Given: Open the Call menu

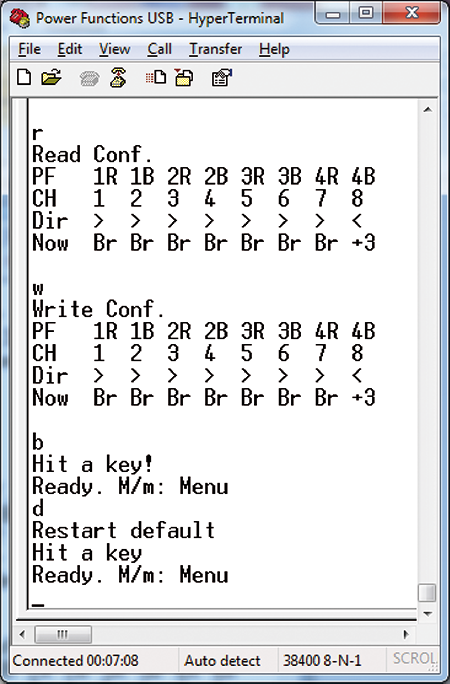Looking at the screenshot, I should 159,49.
